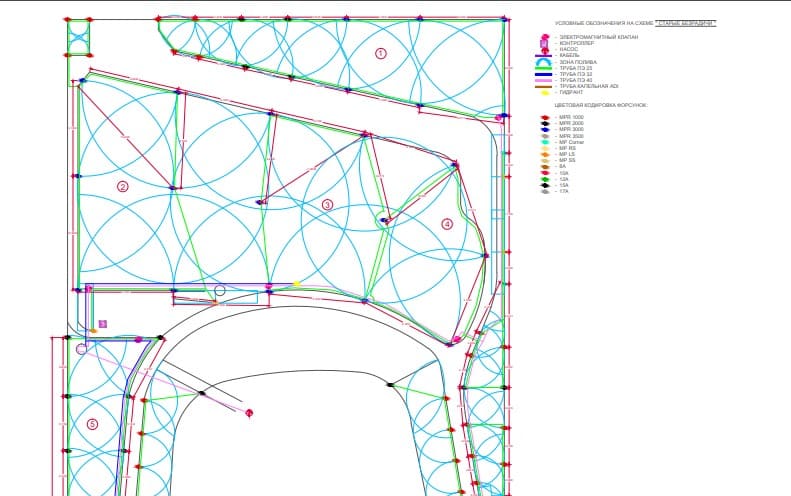Click the "КАБЕЛЬ" legend label
Image resolution: width=791 pixels, height=496 pixels.
click(570, 56)
